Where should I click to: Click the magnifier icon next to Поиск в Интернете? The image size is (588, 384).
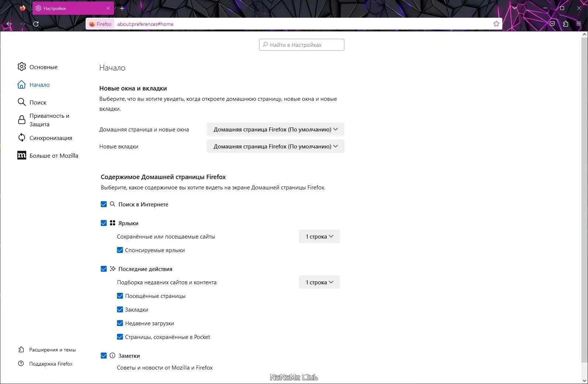(x=113, y=204)
